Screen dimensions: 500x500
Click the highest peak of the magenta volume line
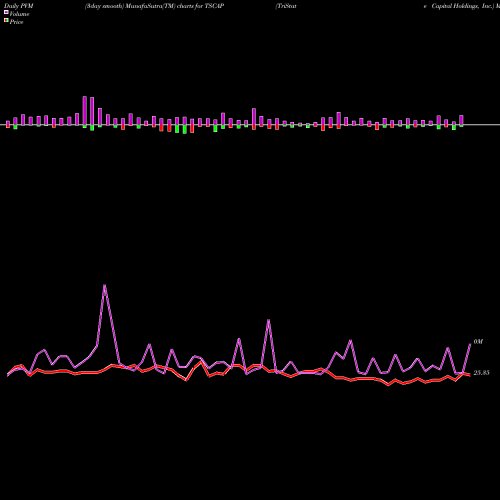[105, 285]
